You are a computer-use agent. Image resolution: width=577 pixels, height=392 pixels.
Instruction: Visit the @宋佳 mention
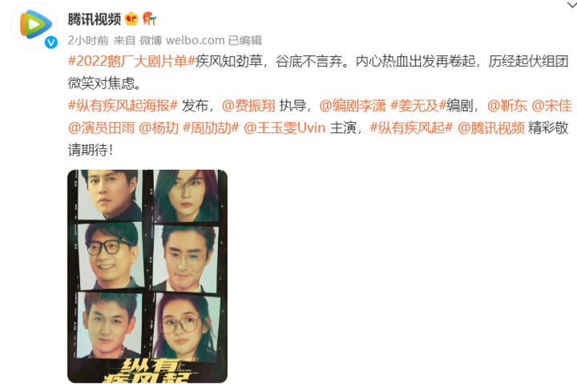pyautogui.click(x=551, y=106)
